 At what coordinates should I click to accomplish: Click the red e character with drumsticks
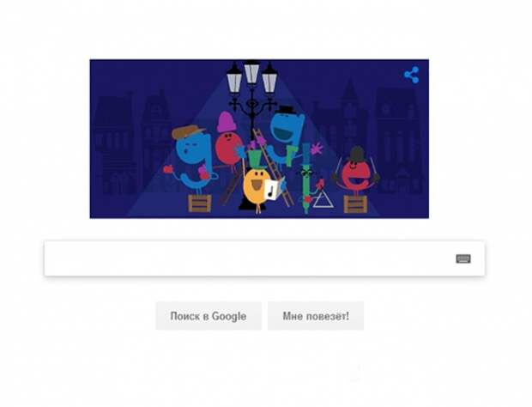tap(354, 177)
